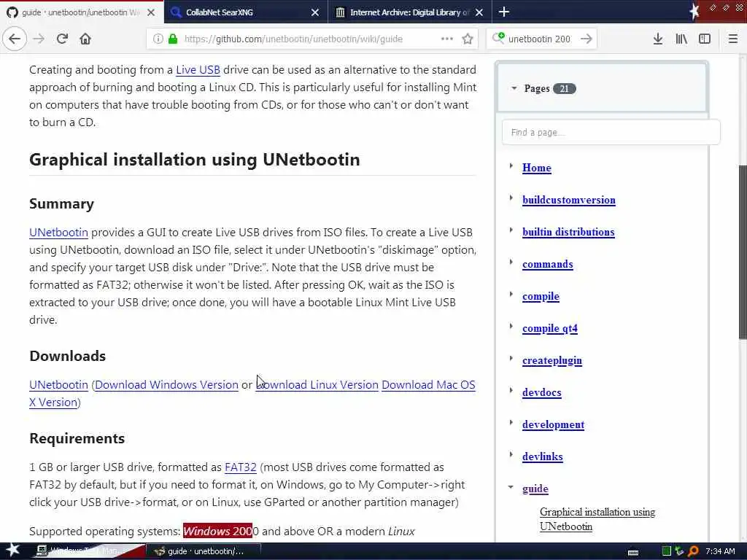The height and width of the screenshot is (560, 747).
Task: Open page actions three-dot menu
Action: click(447, 39)
